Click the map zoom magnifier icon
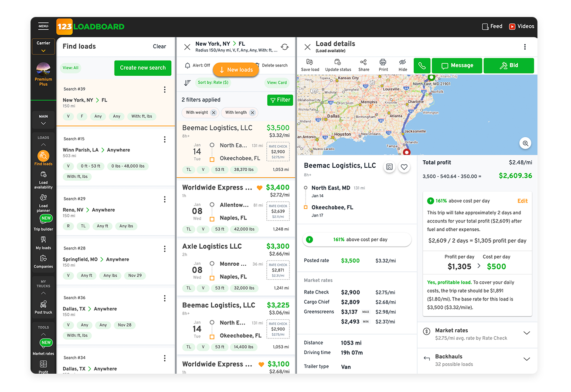 [x=526, y=143]
